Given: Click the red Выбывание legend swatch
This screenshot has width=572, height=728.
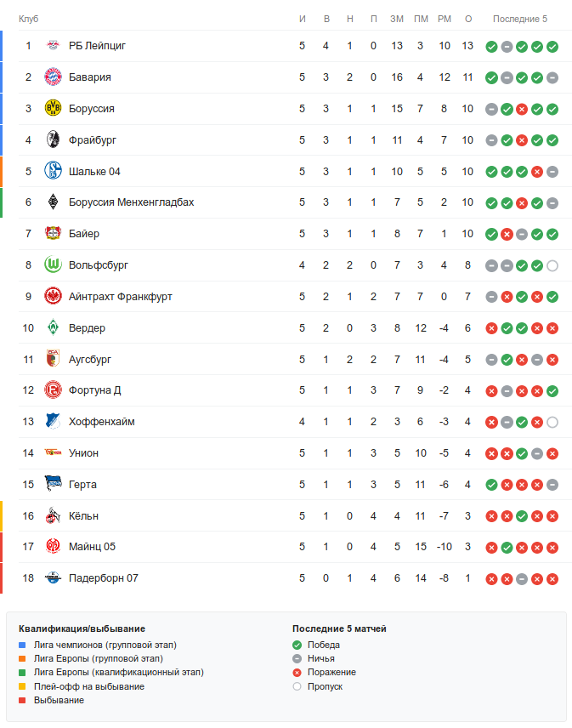Looking at the screenshot, I should point(22,700).
